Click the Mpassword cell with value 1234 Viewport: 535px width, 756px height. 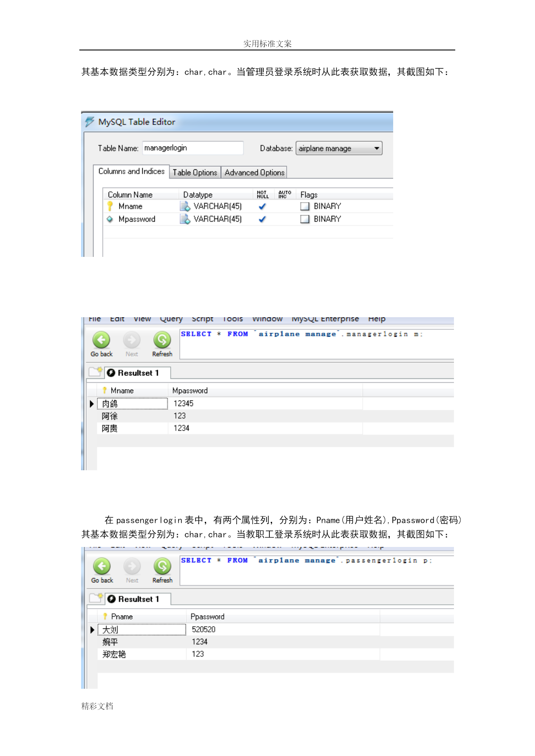point(265,428)
